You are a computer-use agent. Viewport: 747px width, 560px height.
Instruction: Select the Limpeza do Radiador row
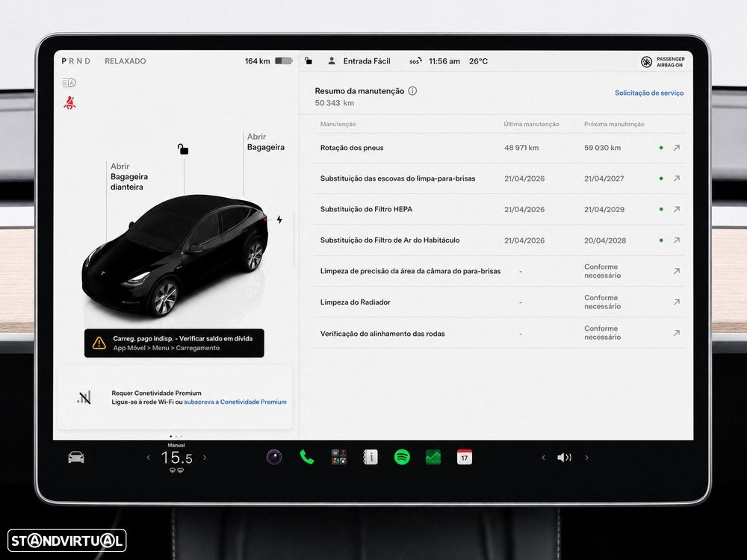(x=499, y=302)
